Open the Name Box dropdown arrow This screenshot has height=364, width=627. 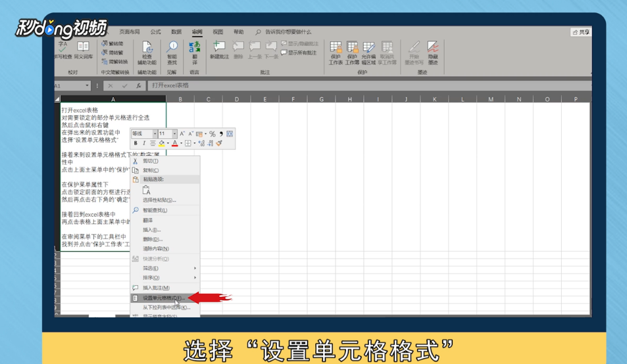point(87,86)
